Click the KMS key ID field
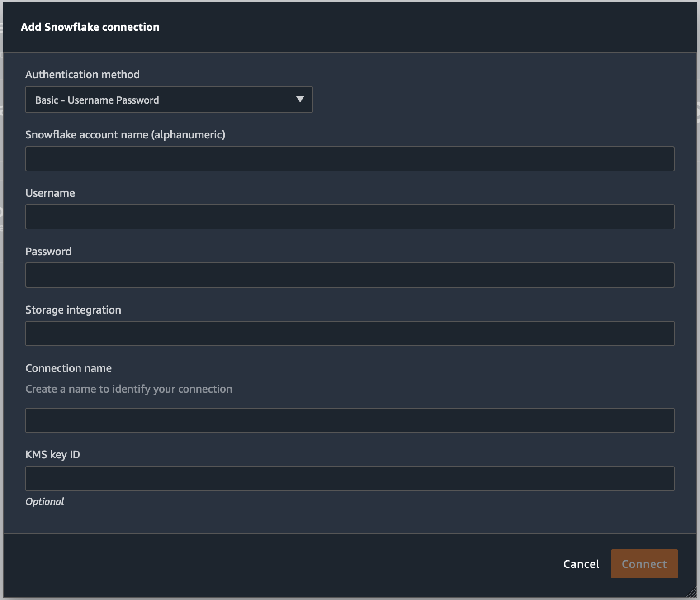This screenshot has width=700, height=600. tap(350, 479)
